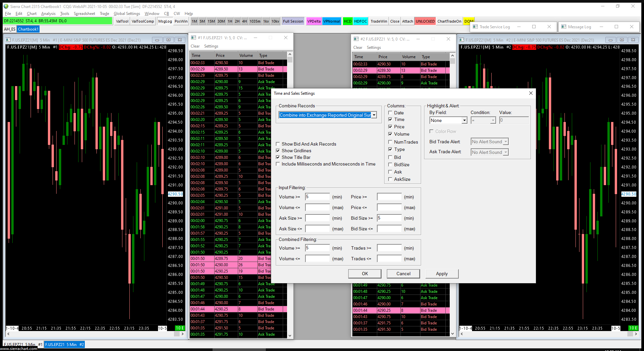Switch to the 15M timeframe button
Screen dimensions: 644x351
(211, 21)
